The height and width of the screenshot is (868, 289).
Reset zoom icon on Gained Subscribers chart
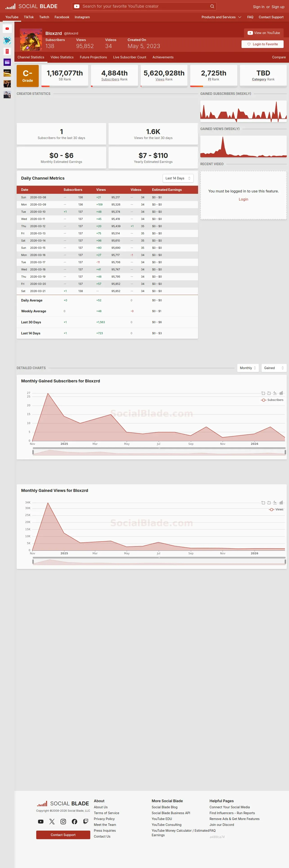tap(269, 393)
